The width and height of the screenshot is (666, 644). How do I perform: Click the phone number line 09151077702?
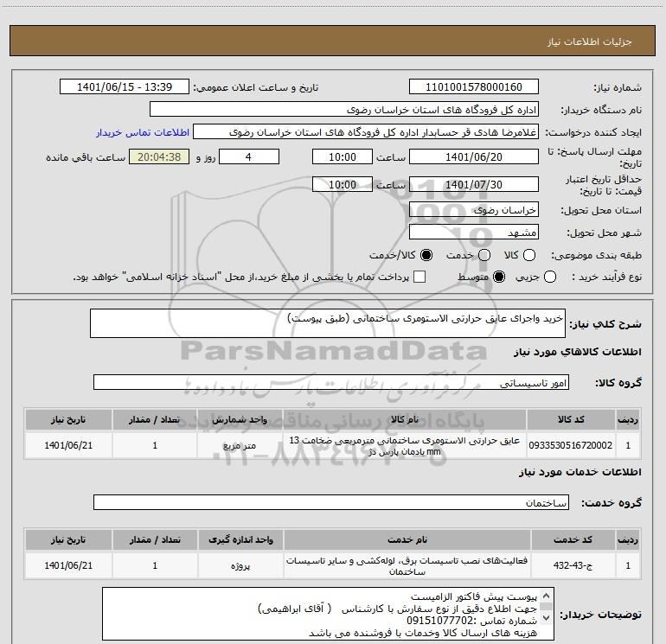[471, 621]
